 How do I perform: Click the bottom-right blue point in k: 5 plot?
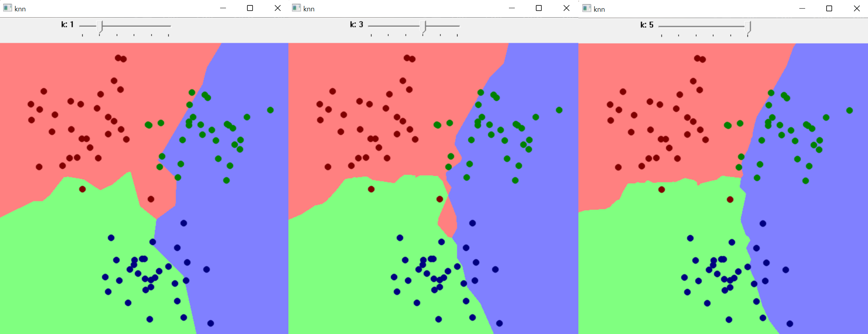pos(790,323)
